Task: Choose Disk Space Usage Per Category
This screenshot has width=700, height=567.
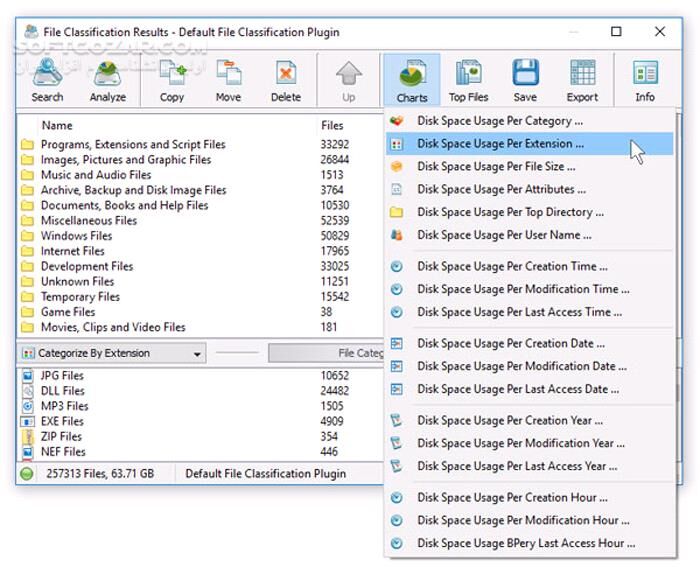Action: pos(500,121)
